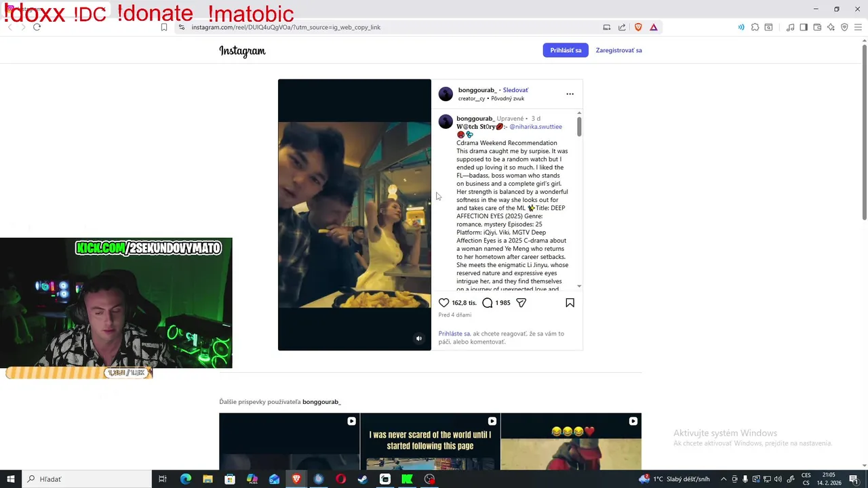This screenshot has height=488, width=868.
Task: Open green Kick app taskbar icon
Action: [x=407, y=479]
